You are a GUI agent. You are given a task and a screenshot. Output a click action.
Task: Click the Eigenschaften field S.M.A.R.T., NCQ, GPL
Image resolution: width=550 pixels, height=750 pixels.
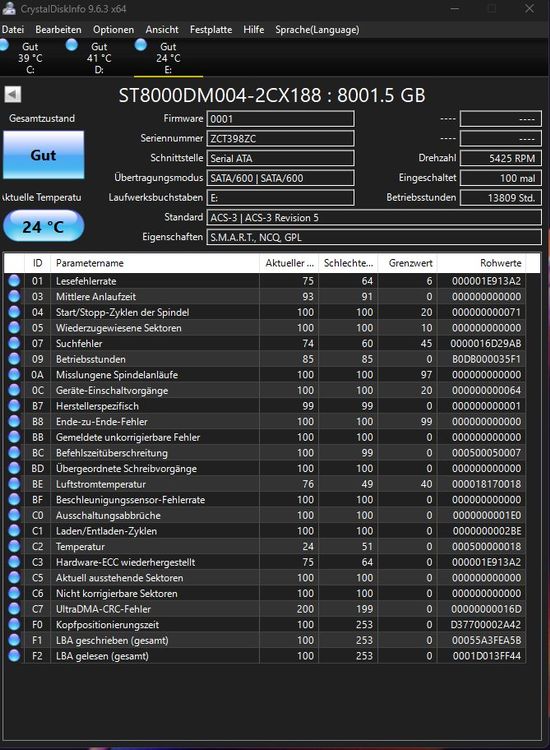coord(374,237)
